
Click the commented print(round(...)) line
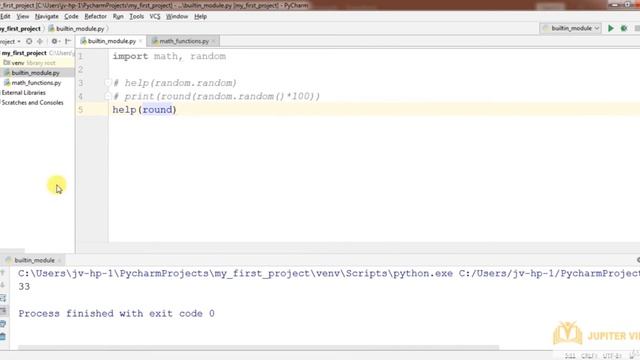[216, 96]
